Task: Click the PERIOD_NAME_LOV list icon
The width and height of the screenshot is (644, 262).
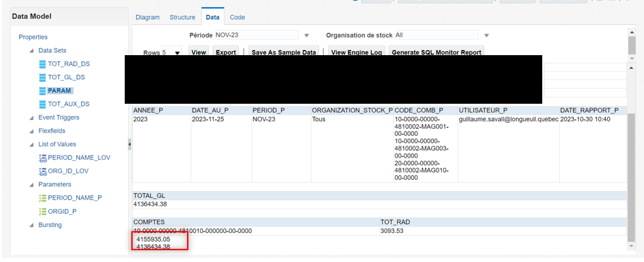Action: [42, 158]
